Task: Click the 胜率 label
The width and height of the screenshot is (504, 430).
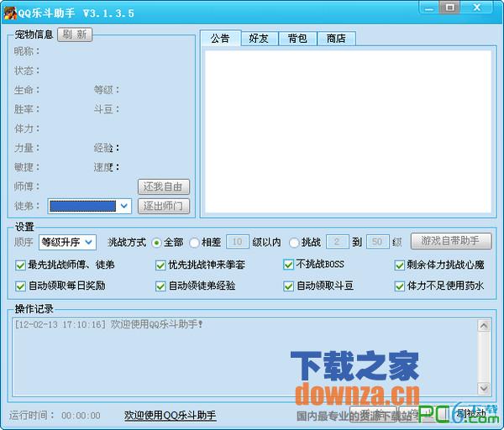Action: click(x=27, y=109)
